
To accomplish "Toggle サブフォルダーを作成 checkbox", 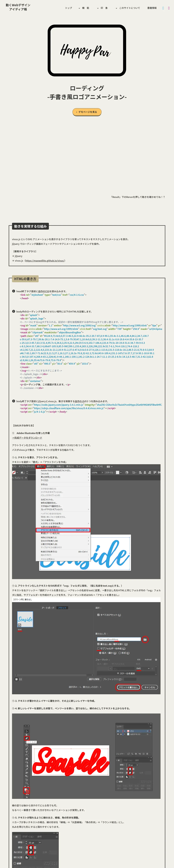I will pos(98,648).
